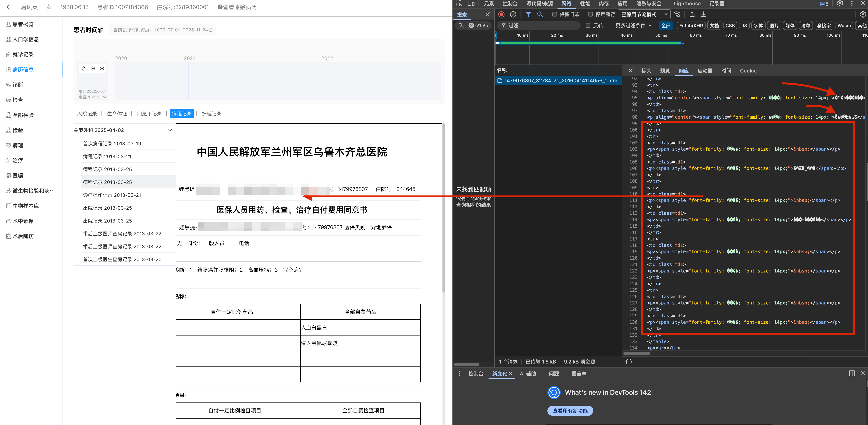The height and width of the screenshot is (425, 868).
Task: Enable the 停用缓存 checkbox
Action: click(590, 14)
